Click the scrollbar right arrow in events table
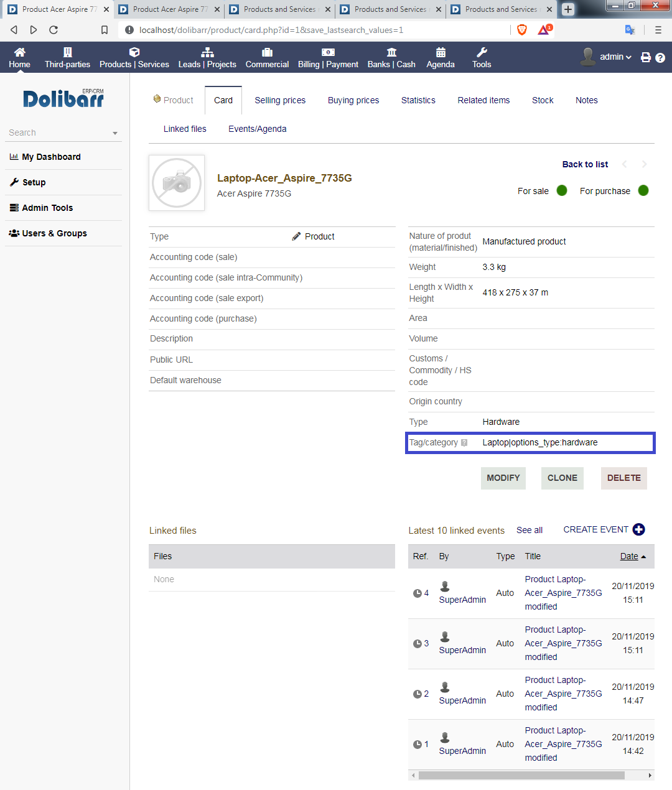 point(650,775)
